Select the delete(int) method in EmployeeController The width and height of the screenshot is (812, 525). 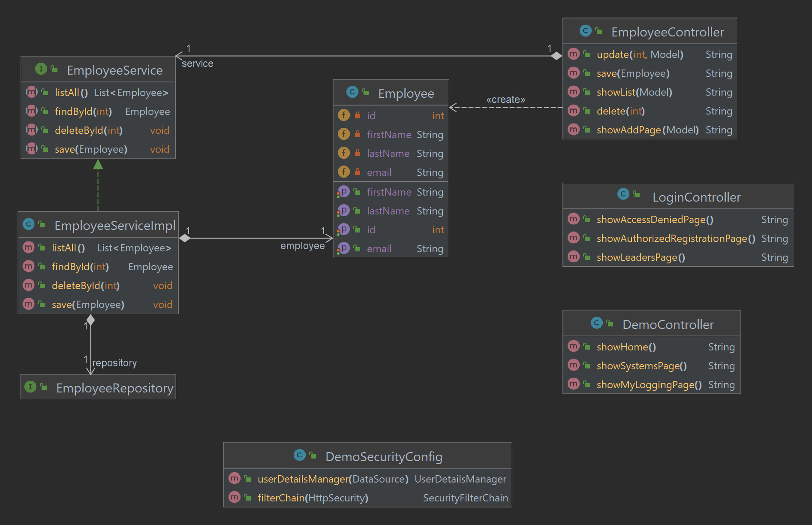pos(620,111)
